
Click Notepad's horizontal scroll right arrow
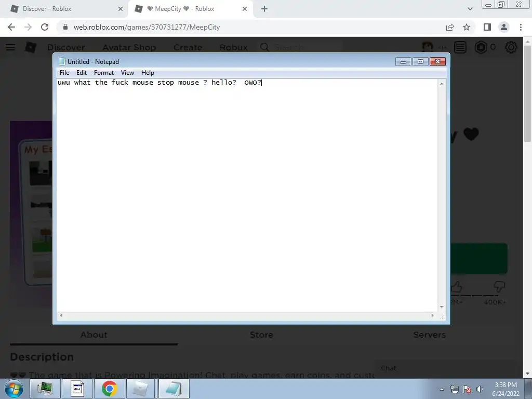tap(433, 315)
